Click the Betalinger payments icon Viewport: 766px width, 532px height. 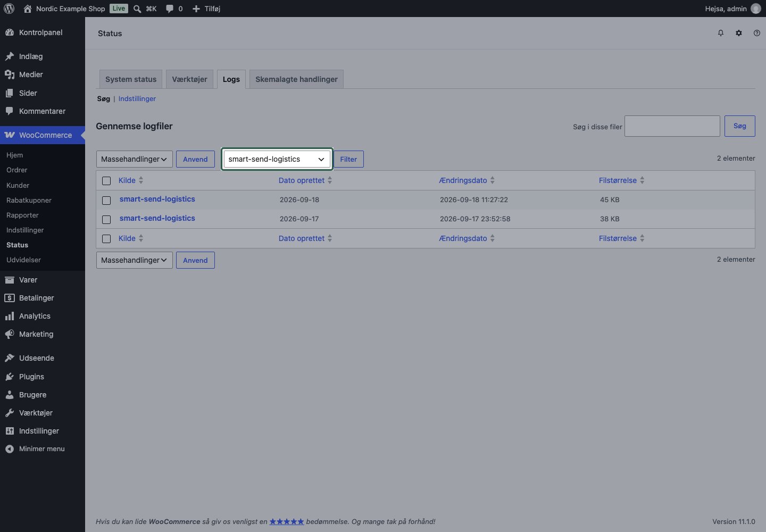(x=10, y=298)
